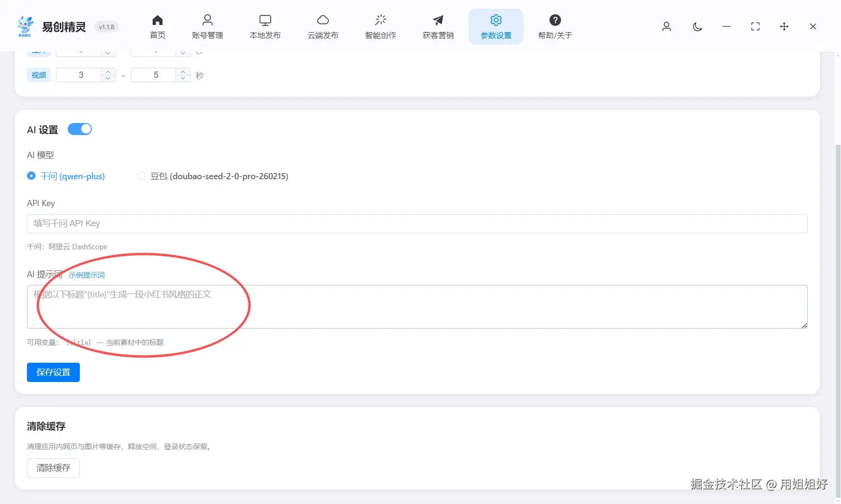This screenshot has width=841, height=504.
Task: Click the AI 提示词 text area
Action: click(417, 307)
